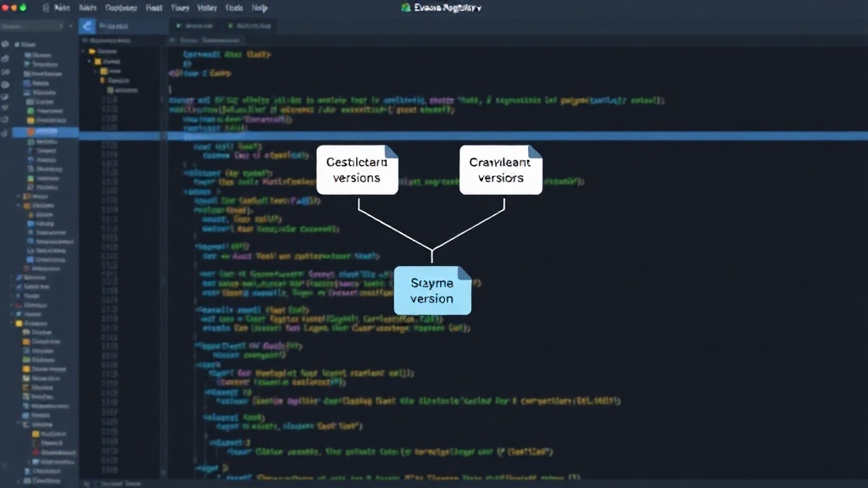Viewport: 868px width, 488px height.
Task: Click the green app icon beside the window title
Action: (406, 8)
